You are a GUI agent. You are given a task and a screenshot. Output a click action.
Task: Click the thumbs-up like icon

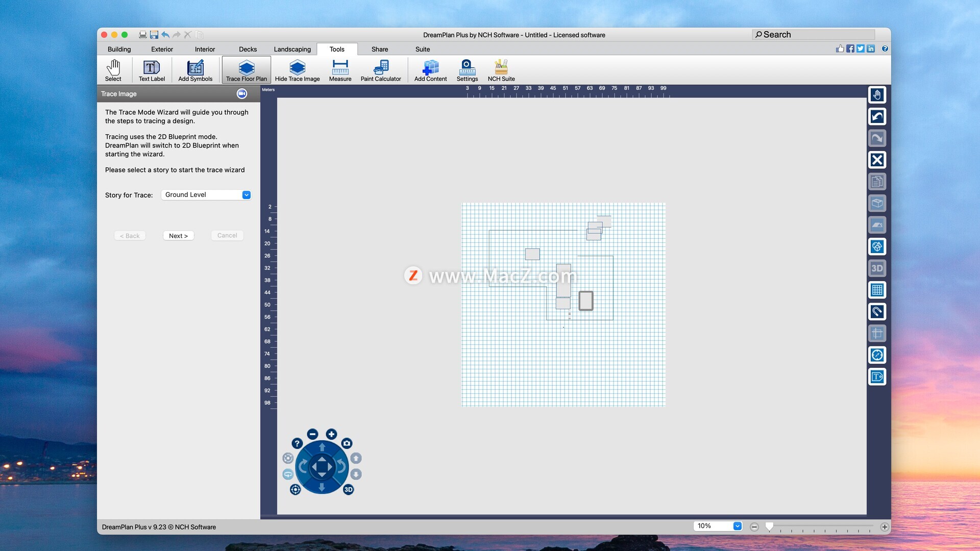click(x=840, y=48)
